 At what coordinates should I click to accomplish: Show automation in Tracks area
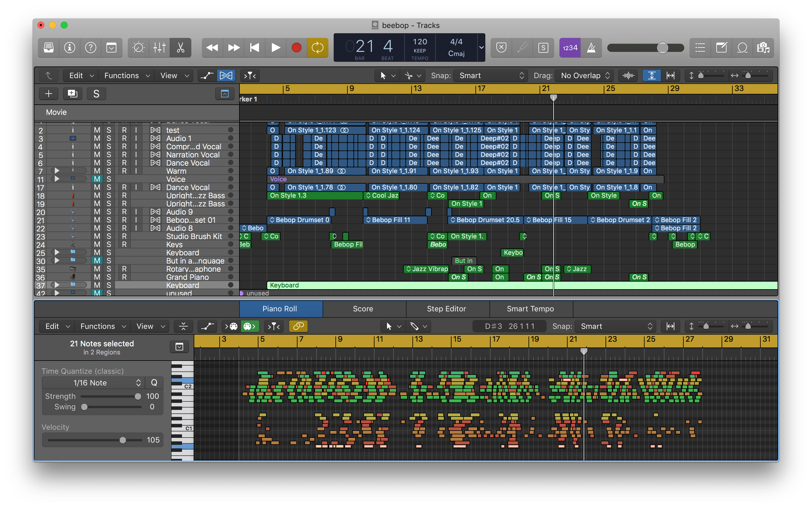[207, 76]
